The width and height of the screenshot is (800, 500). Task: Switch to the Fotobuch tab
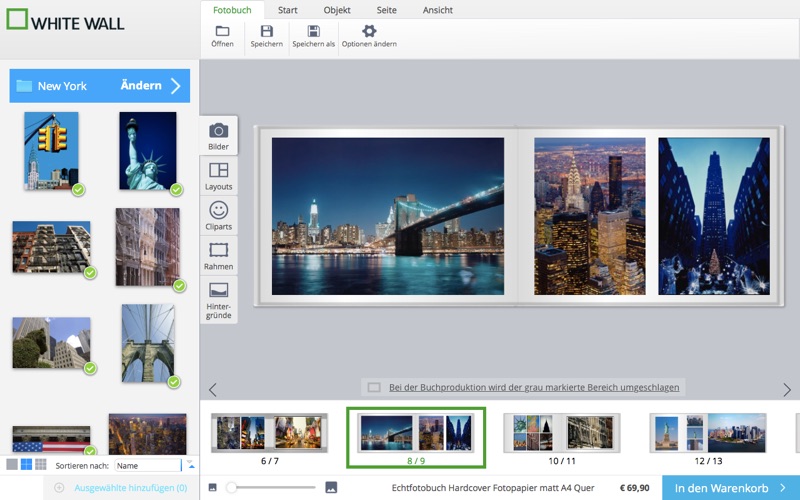[x=232, y=10]
